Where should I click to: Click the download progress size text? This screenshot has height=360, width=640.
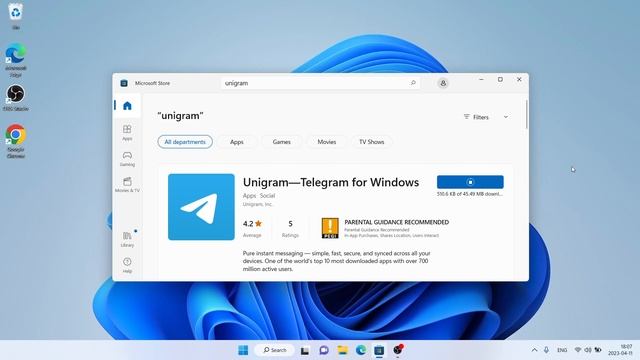[470, 194]
